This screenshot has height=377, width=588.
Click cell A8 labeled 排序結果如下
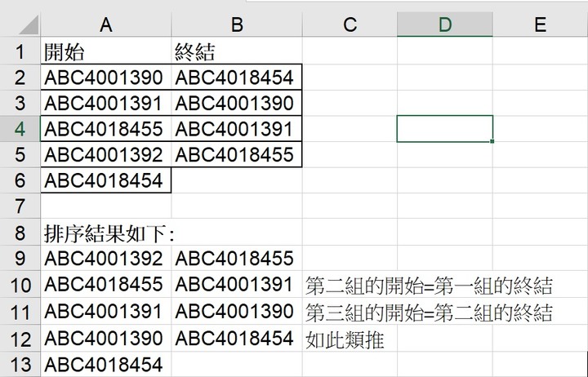pos(106,233)
